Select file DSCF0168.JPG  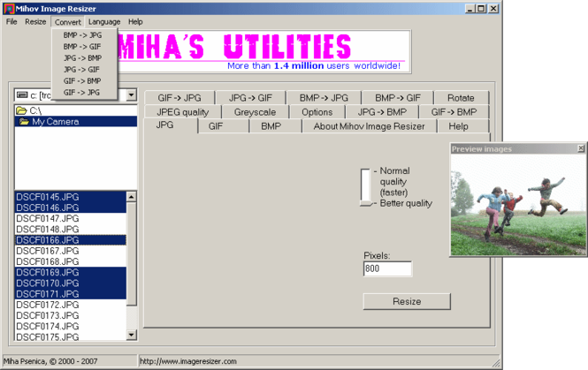click(71, 261)
